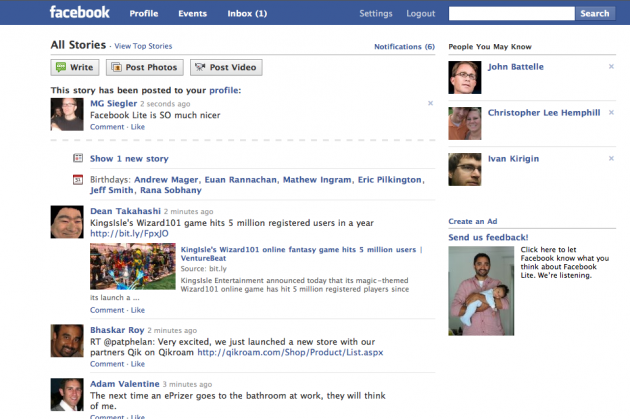Dismiss John Battelle suggestion
Image resolution: width=630 pixels, height=419 pixels.
[x=611, y=66]
